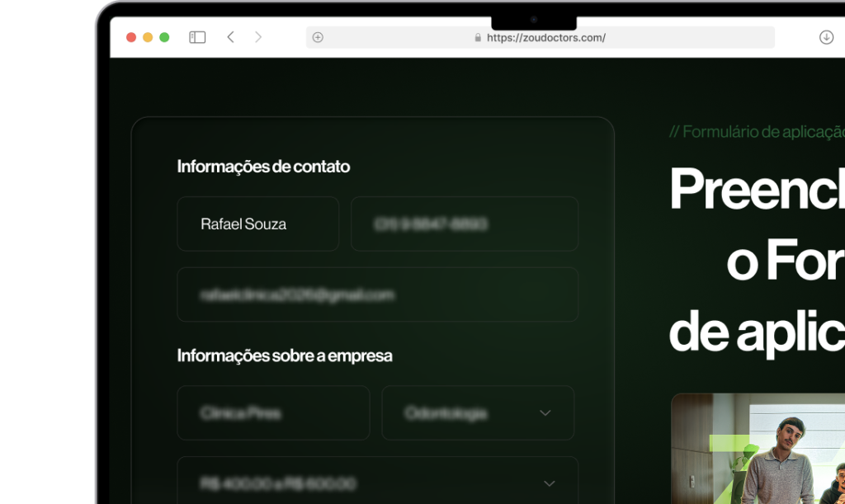The width and height of the screenshot is (845, 504).
Task: Click the yellow minimize window button
Action: pyautogui.click(x=148, y=37)
